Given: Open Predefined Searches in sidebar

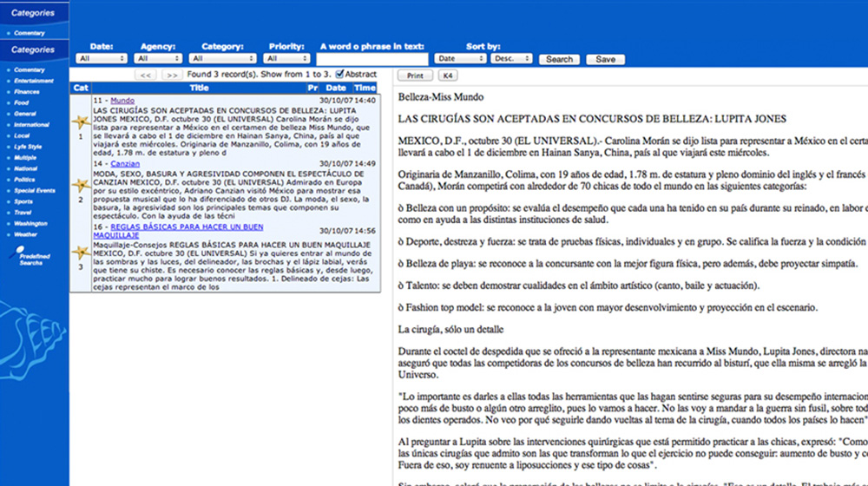Looking at the screenshot, I should pyautogui.click(x=35, y=259).
